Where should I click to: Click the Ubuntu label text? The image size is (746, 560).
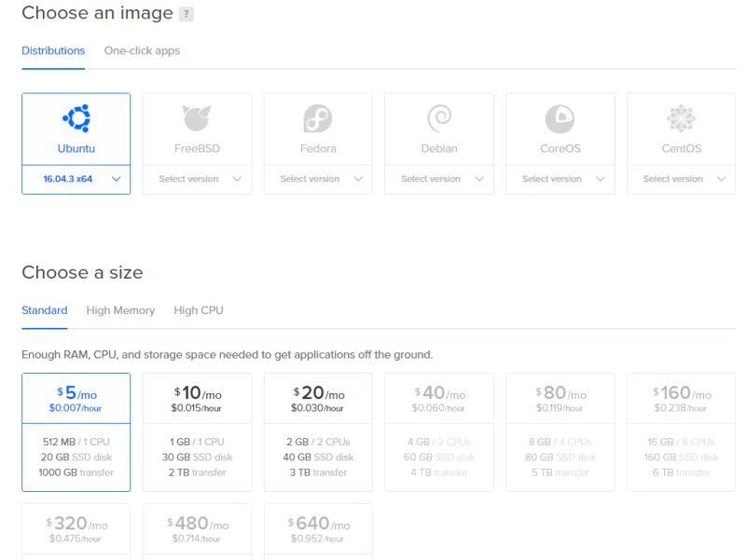[76, 149]
